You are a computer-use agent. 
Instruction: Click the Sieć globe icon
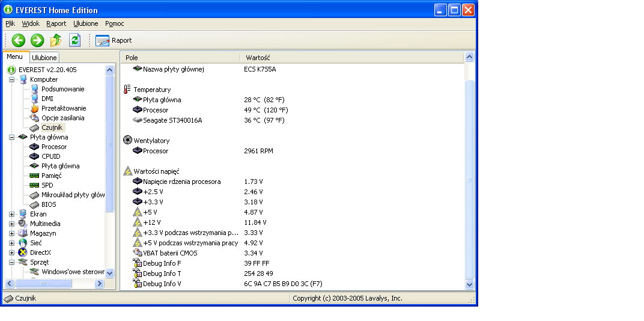(x=23, y=243)
